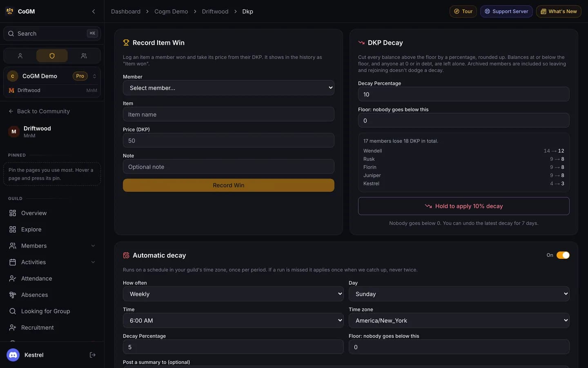Open the Time 6:00 AM dropdown
Viewport: 588px width, 368px height.
(x=233, y=321)
